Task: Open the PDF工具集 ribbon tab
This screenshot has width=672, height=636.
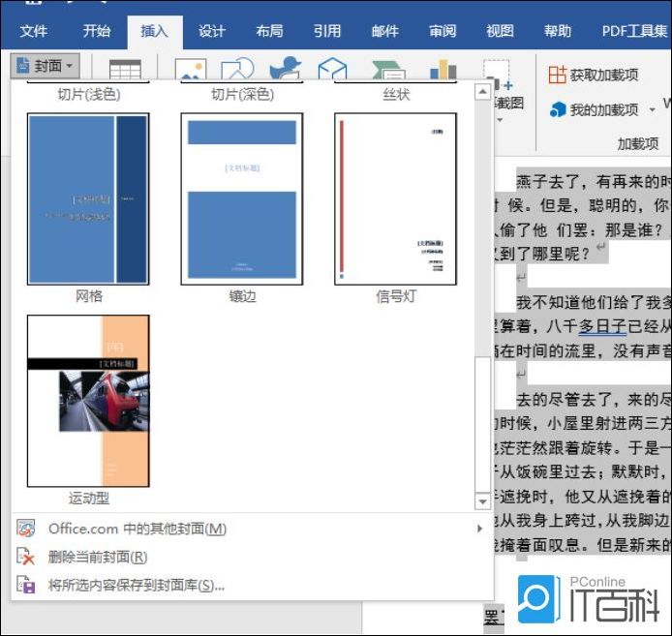Action: pyautogui.click(x=634, y=31)
